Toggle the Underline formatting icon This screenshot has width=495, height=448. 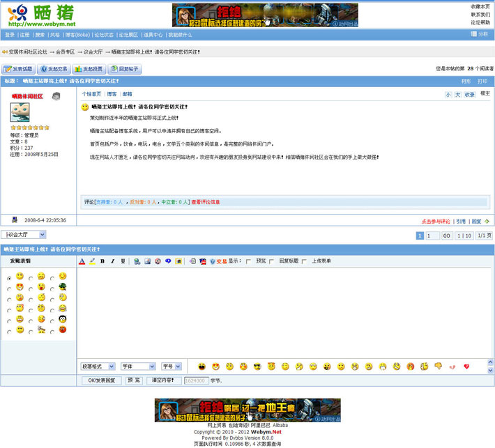pos(123,261)
